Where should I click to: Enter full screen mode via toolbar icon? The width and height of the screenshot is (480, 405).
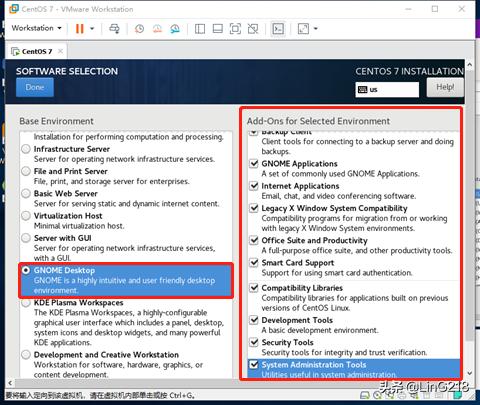235,29
